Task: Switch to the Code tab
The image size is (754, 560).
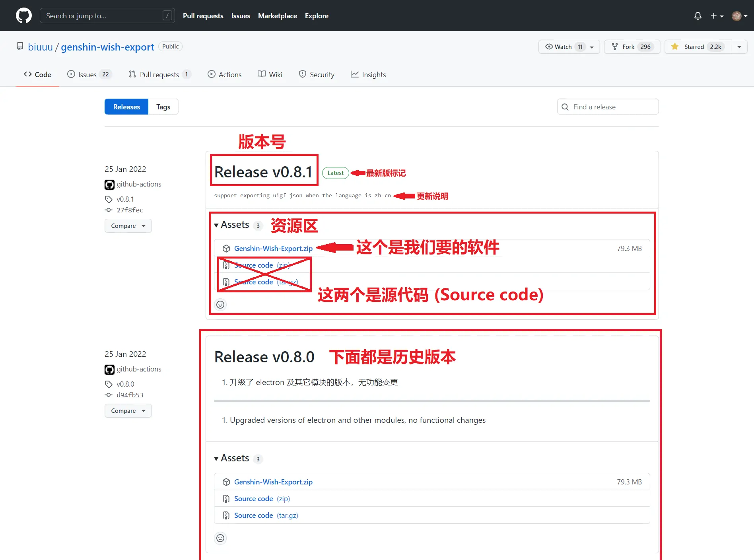Action: click(37, 74)
